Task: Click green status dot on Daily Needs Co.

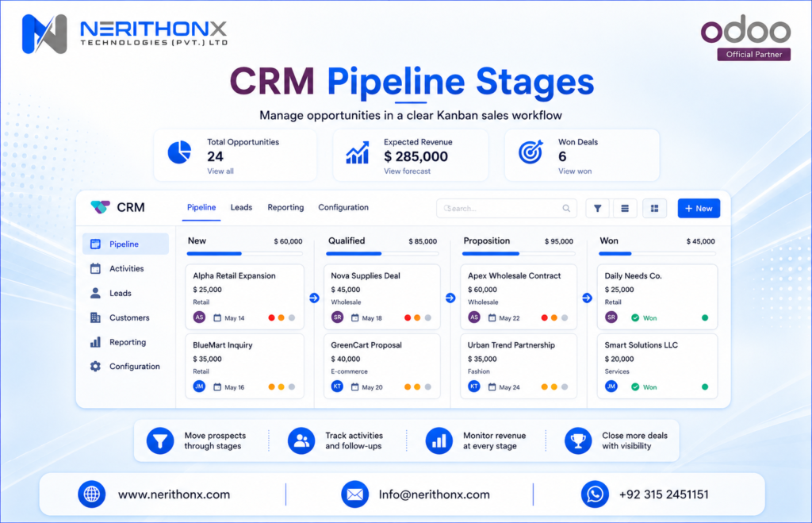Action: (705, 317)
